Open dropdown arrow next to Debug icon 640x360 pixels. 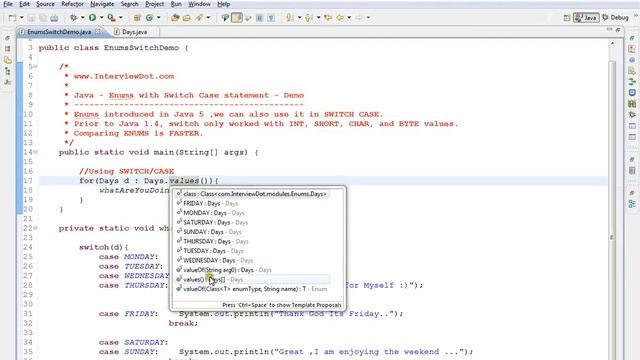82,18
